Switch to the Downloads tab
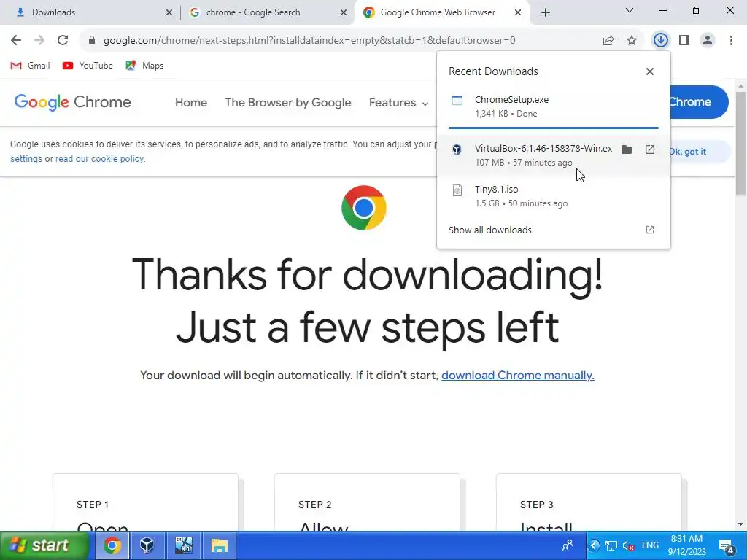The width and height of the screenshot is (747, 560). [89, 12]
